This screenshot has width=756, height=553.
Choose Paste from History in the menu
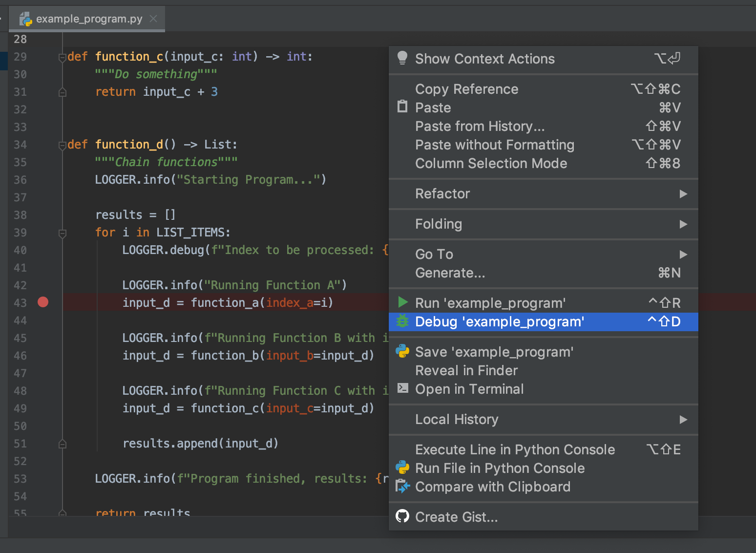pos(480,126)
